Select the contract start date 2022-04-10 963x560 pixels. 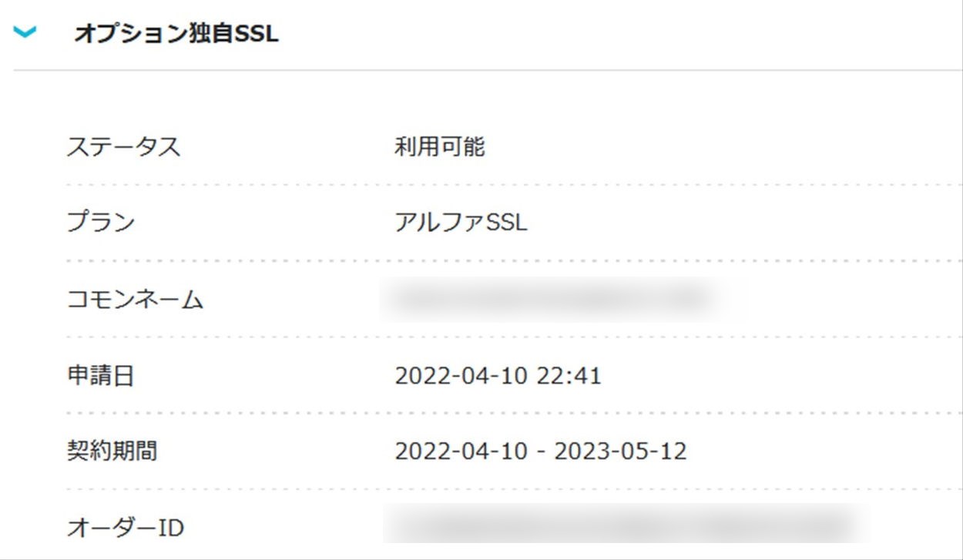click(x=461, y=451)
